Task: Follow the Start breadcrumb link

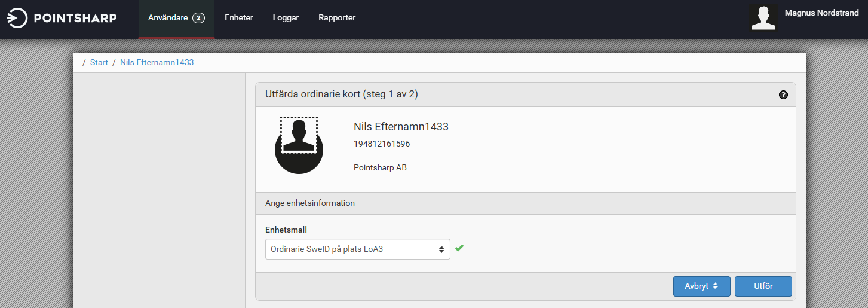Action: click(99, 62)
